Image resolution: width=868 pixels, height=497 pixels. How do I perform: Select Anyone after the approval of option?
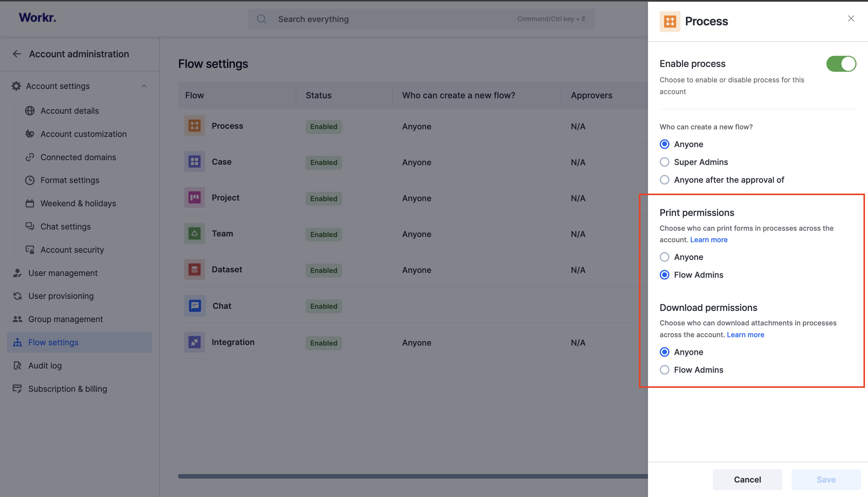(664, 179)
